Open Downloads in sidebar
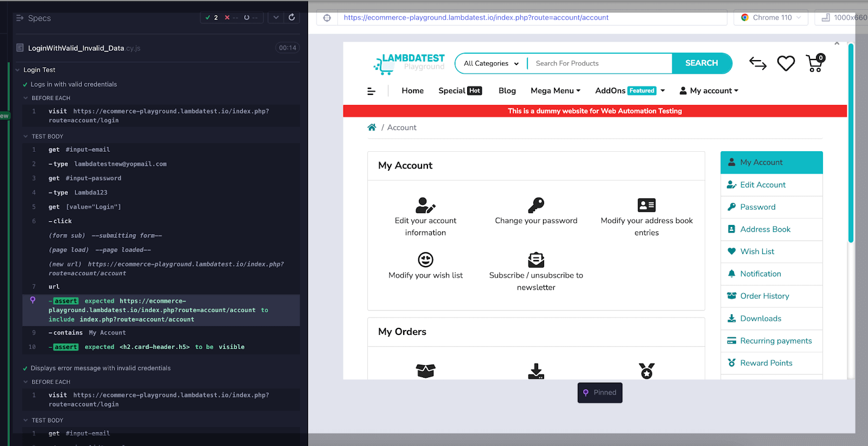The height and width of the screenshot is (446, 868). (x=771, y=319)
